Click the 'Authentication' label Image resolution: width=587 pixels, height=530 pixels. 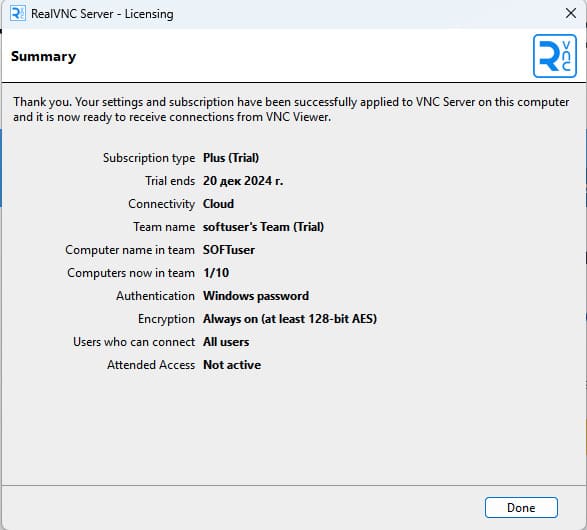[x=155, y=296]
